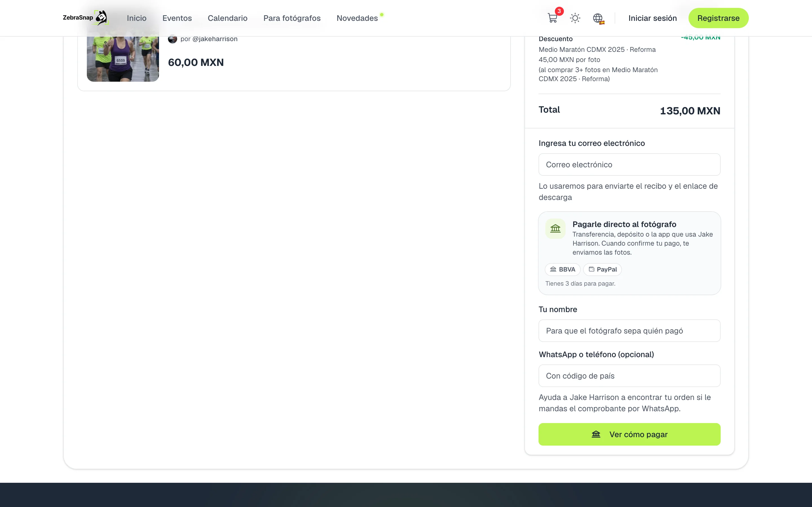Go to the Inicio menu item

pos(136,18)
